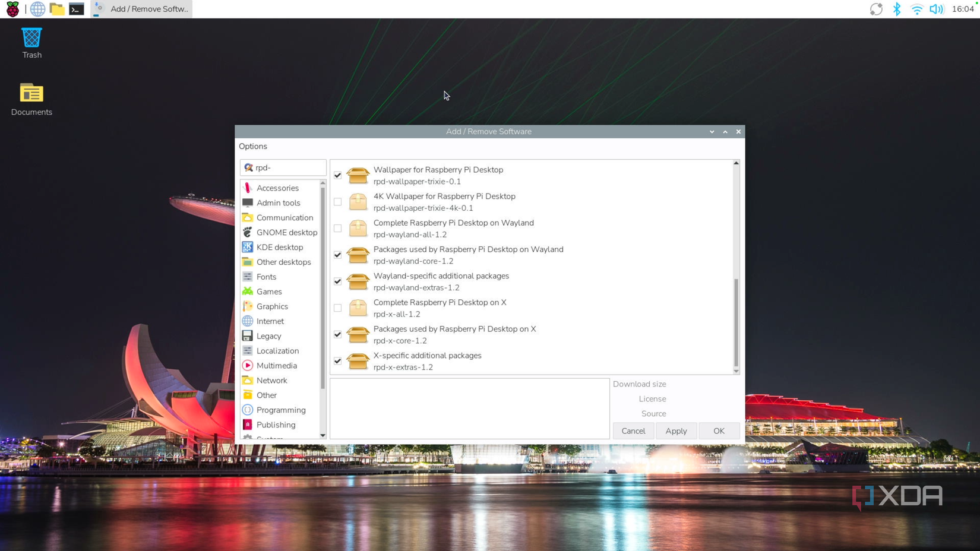Select the GNOME desktop category

(287, 232)
